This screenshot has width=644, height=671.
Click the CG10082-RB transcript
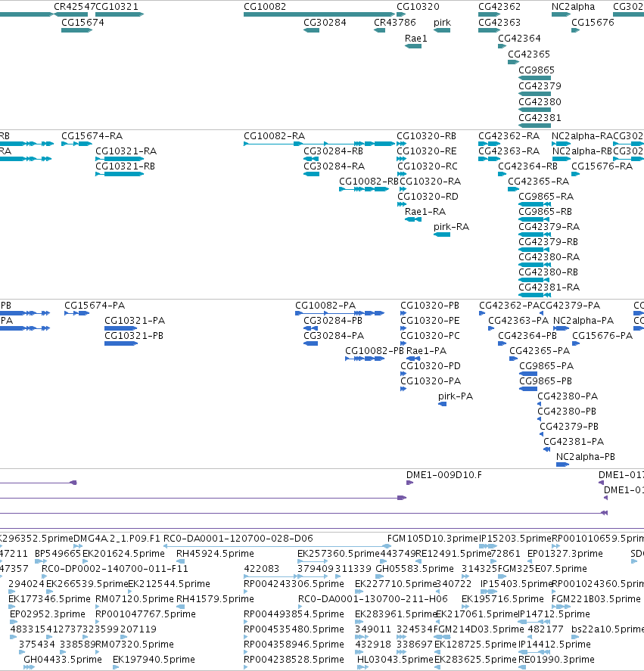click(364, 189)
